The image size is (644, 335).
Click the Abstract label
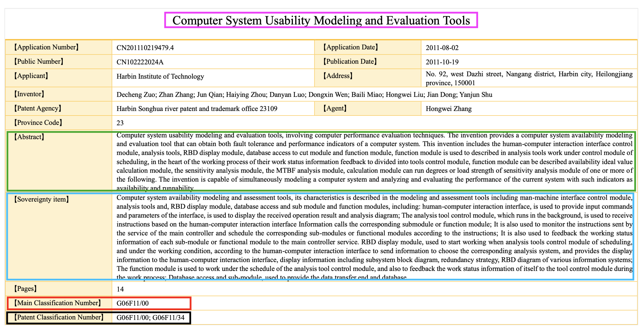click(29, 137)
